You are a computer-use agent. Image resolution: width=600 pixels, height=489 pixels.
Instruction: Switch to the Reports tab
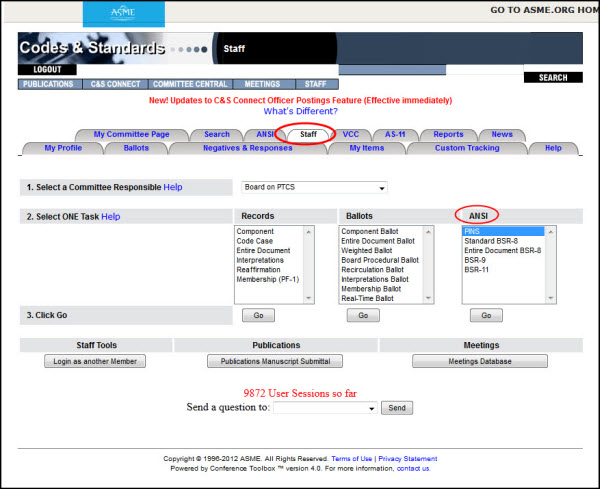point(448,134)
